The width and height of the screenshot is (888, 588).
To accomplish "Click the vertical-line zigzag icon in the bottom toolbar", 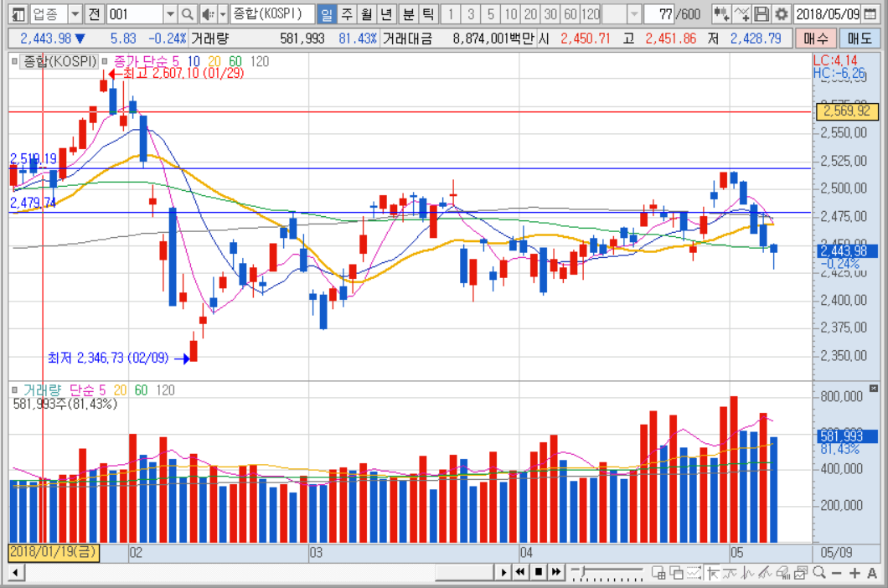I will click(x=748, y=573).
